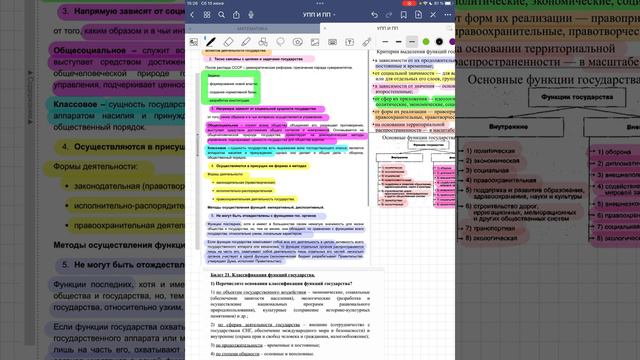Viewport: 640px width, 360px height.
Task: Start audio recording with microphone icon
Action: point(251,15)
